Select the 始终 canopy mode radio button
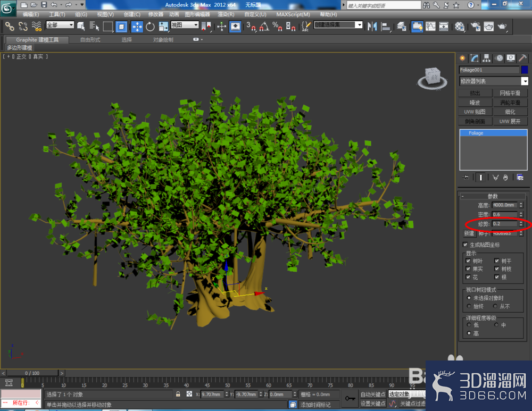Image resolution: width=532 pixels, height=411 pixels. click(469, 306)
